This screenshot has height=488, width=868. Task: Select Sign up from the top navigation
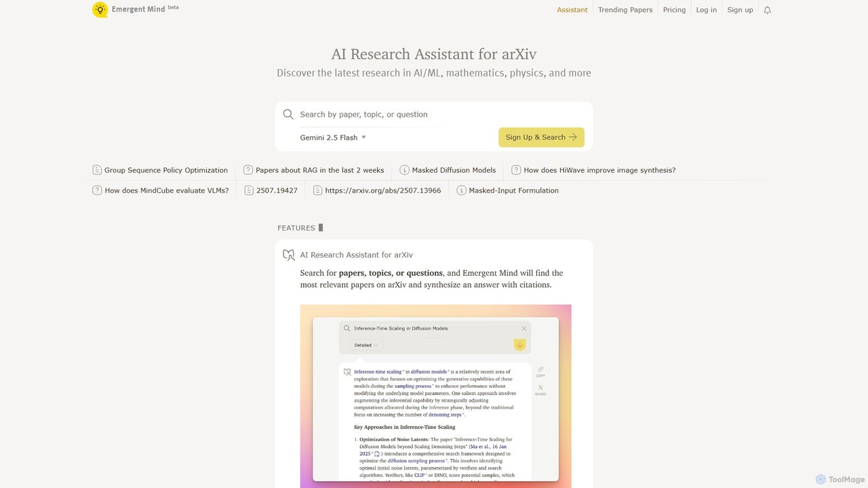pos(740,10)
